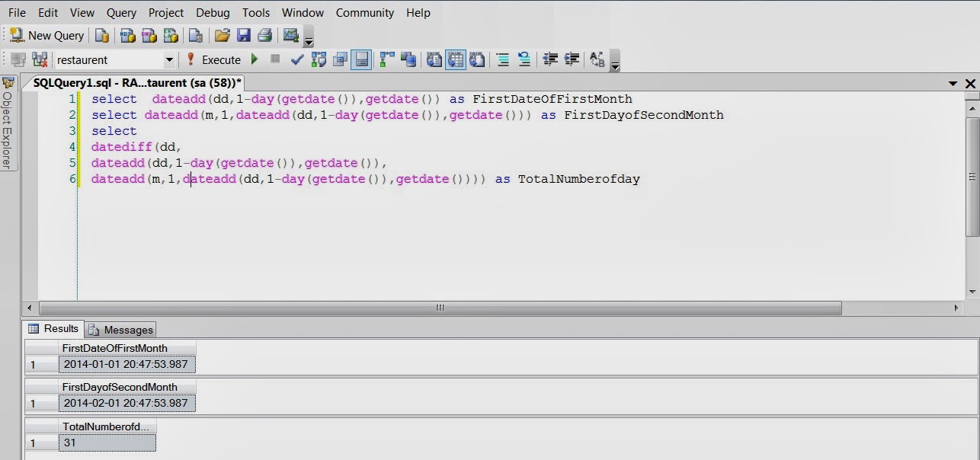980x460 pixels.
Task: Toggle Results to Text output mode
Action: pos(436,59)
